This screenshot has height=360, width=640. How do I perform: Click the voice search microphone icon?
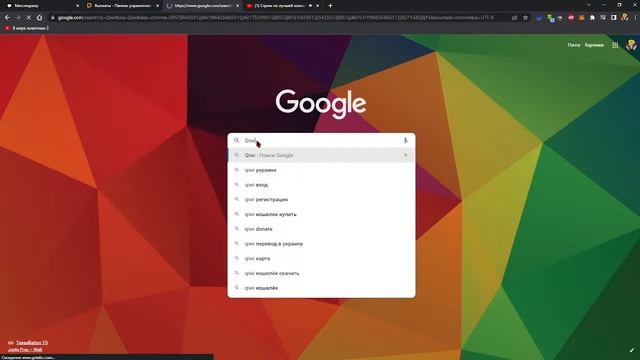click(x=405, y=140)
